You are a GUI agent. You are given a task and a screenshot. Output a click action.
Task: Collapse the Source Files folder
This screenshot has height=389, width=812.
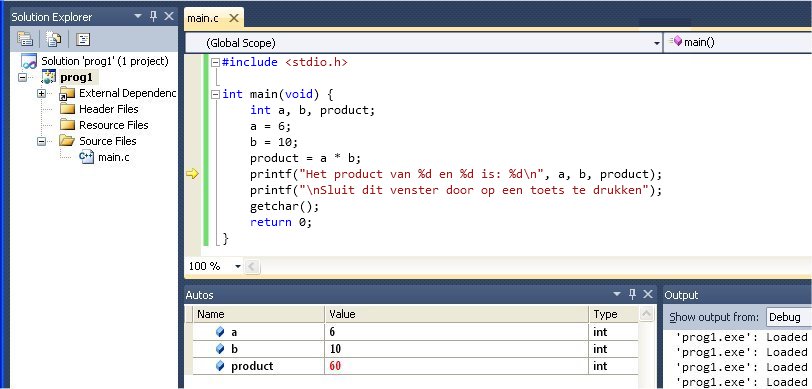point(41,141)
